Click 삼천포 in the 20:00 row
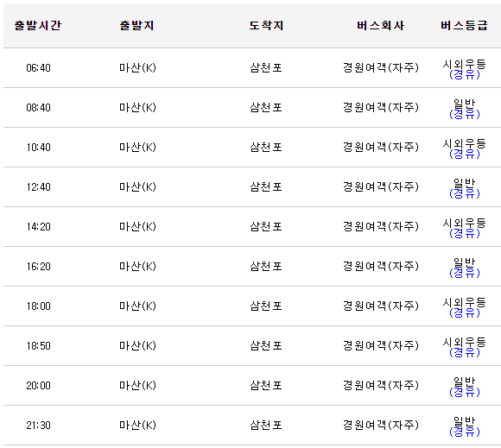Screen dimensions: 501x448 [266, 385]
